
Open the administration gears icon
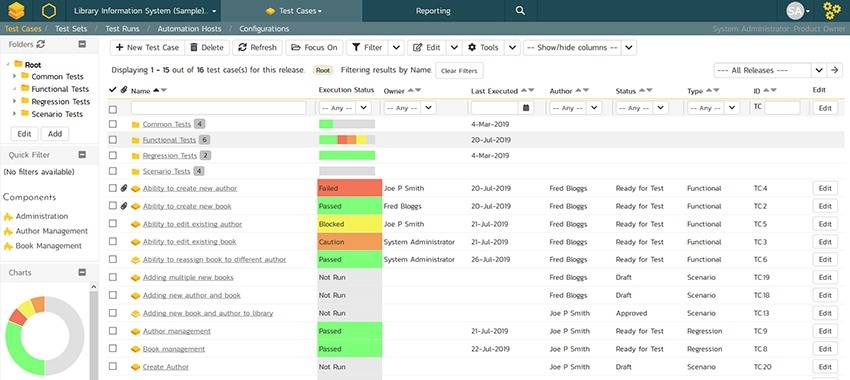click(832, 10)
